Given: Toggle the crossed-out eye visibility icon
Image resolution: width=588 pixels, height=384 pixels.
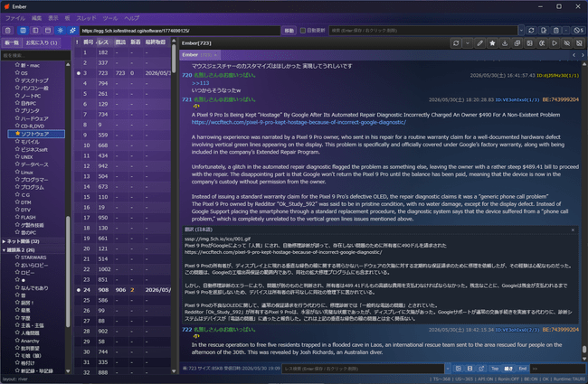Looking at the screenshot, I should click(x=566, y=43).
